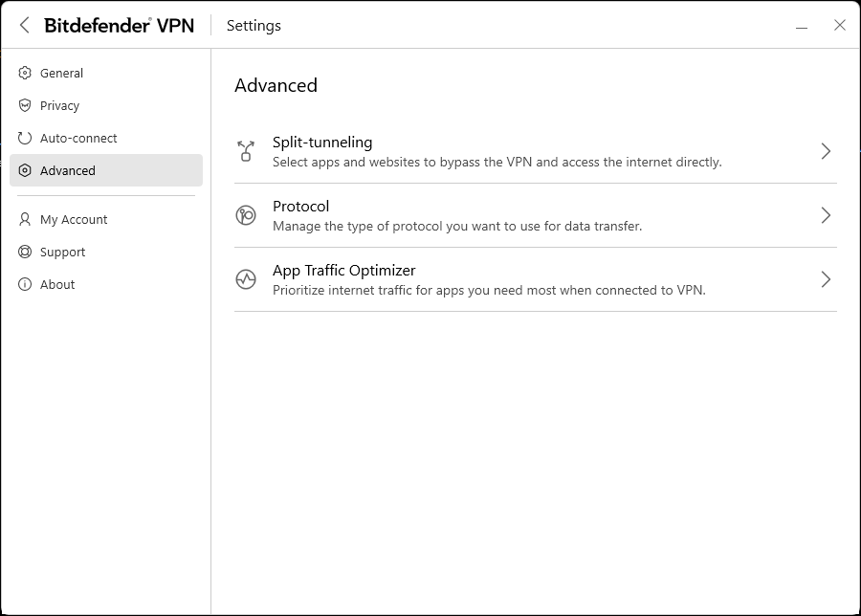Click the back arrow icon
Screen dimensions: 861x616
pos(25,26)
